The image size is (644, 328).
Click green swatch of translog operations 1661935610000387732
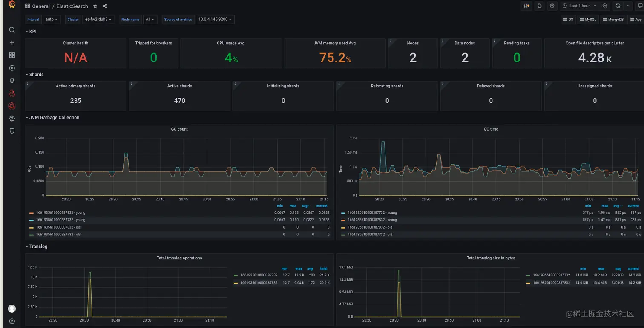[236, 276]
